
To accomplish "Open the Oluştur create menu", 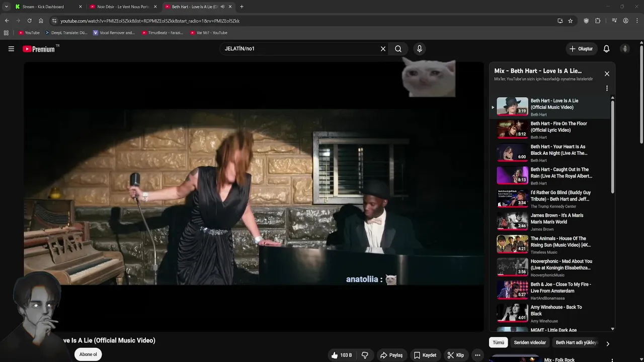I will (x=581, y=49).
